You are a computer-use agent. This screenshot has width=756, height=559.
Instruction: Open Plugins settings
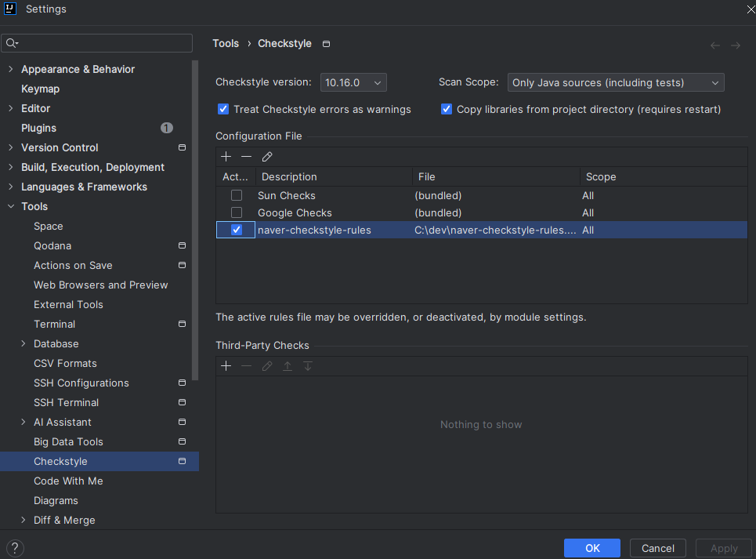tap(38, 128)
